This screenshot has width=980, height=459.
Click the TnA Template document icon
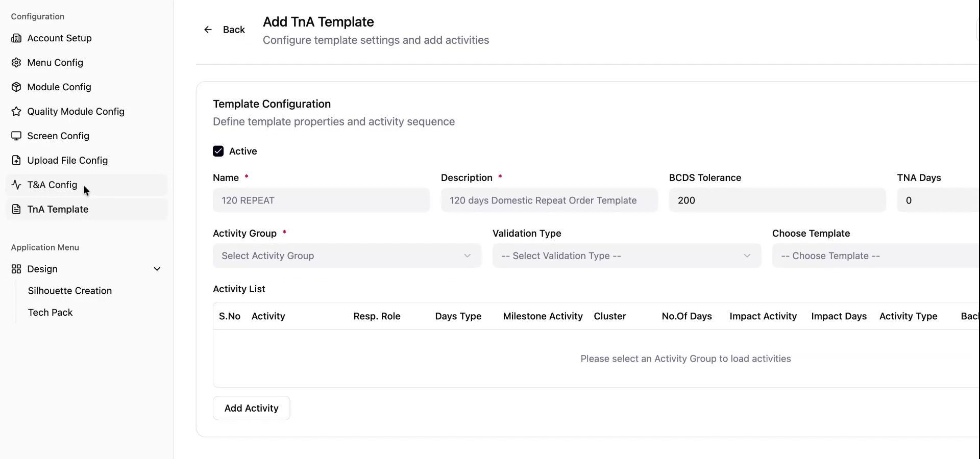16,210
